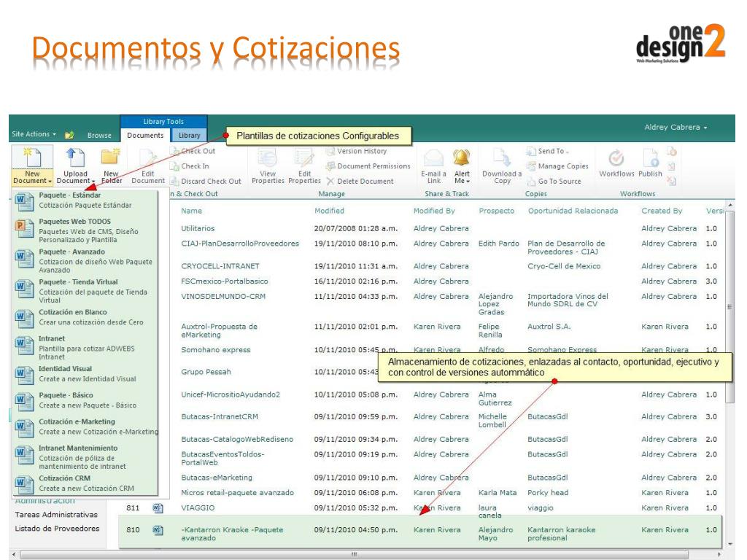Click Download a Copy
The height and width of the screenshot is (560, 747).
[502, 166]
